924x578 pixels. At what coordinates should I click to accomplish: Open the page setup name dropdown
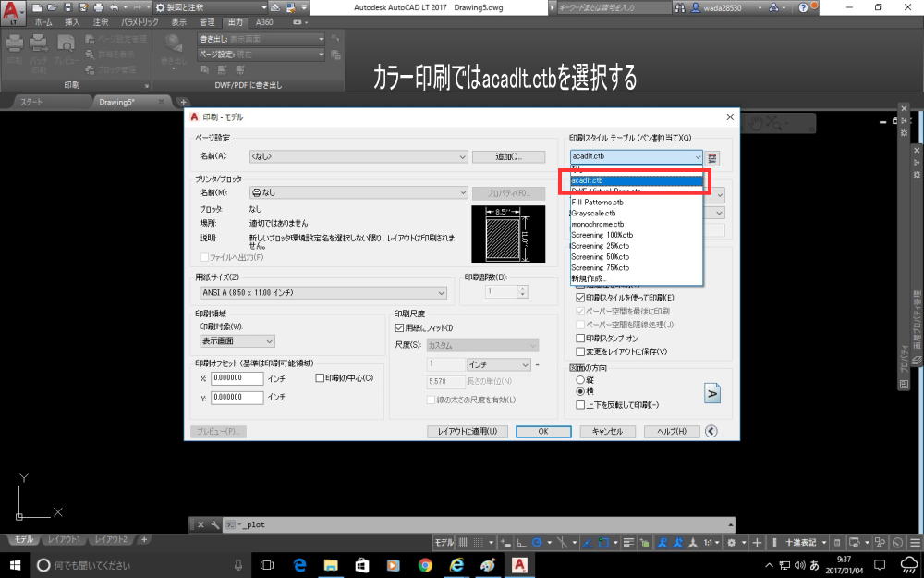point(359,156)
